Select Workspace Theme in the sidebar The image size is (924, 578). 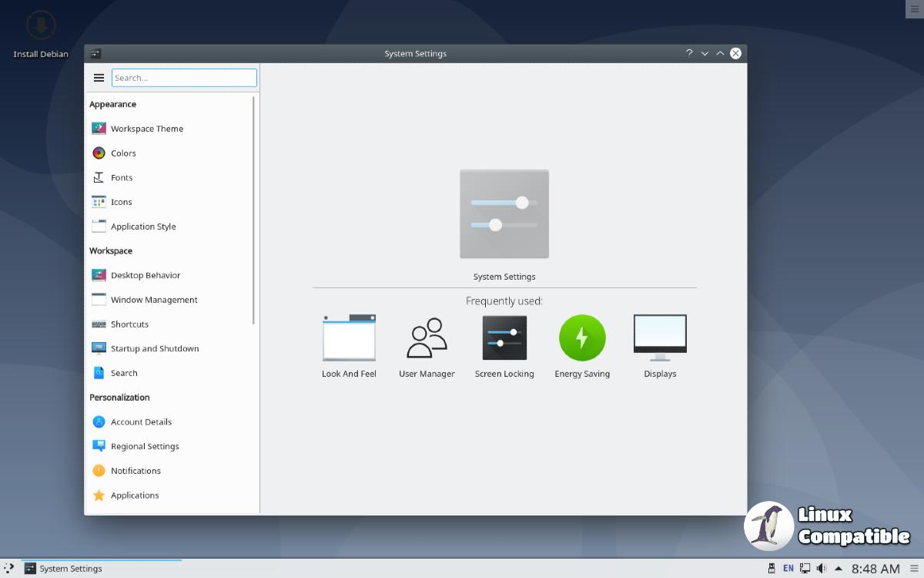point(146,129)
